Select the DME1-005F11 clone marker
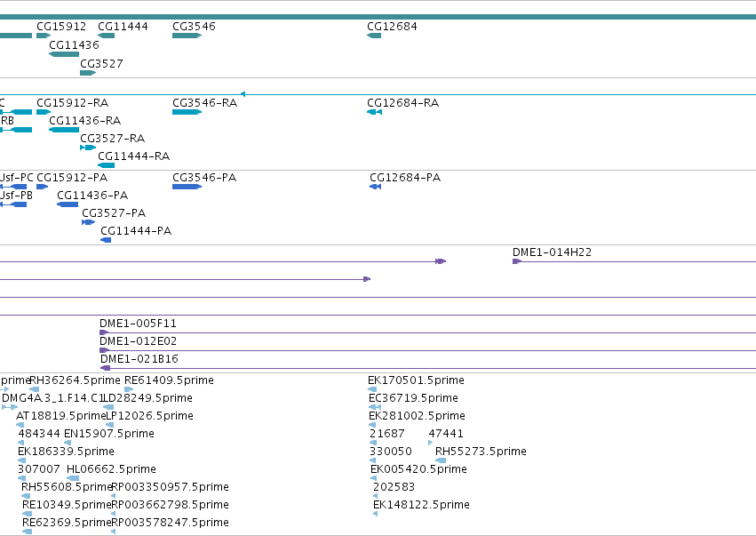 tap(104, 332)
